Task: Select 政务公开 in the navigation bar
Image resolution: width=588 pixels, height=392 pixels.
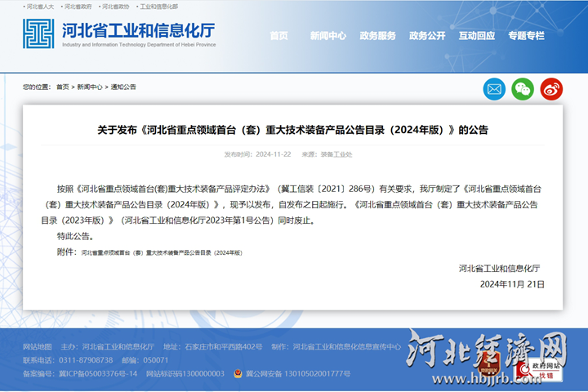Action: tap(427, 36)
